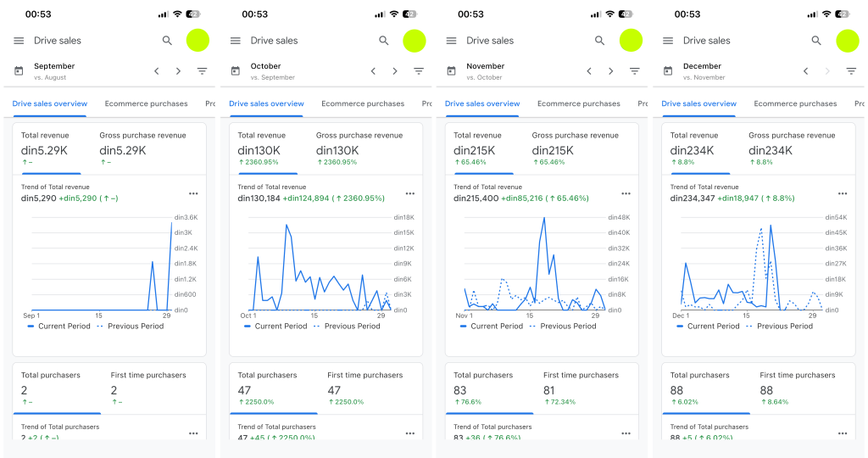Select Drive sales overview tab in December screen
868x458 pixels.
[x=698, y=103]
